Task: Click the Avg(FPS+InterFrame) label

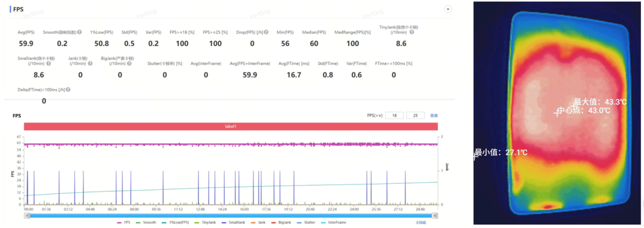Action: point(250,63)
